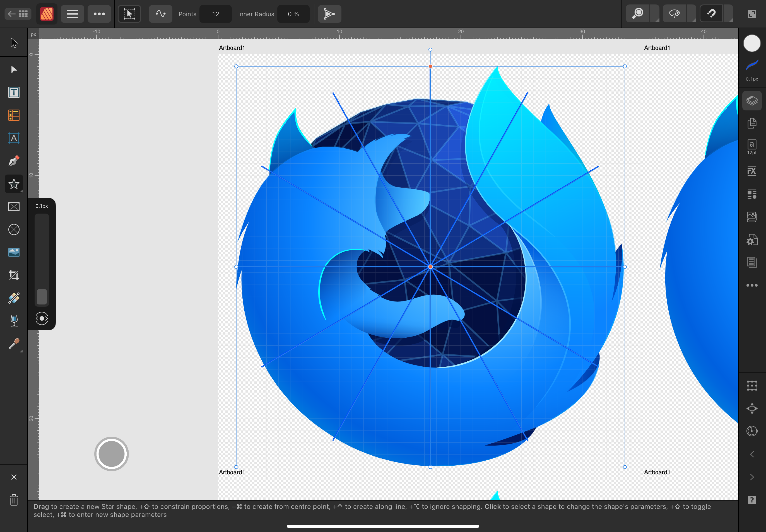Redo with the right chevron
The width and height of the screenshot is (766, 532).
(x=752, y=477)
